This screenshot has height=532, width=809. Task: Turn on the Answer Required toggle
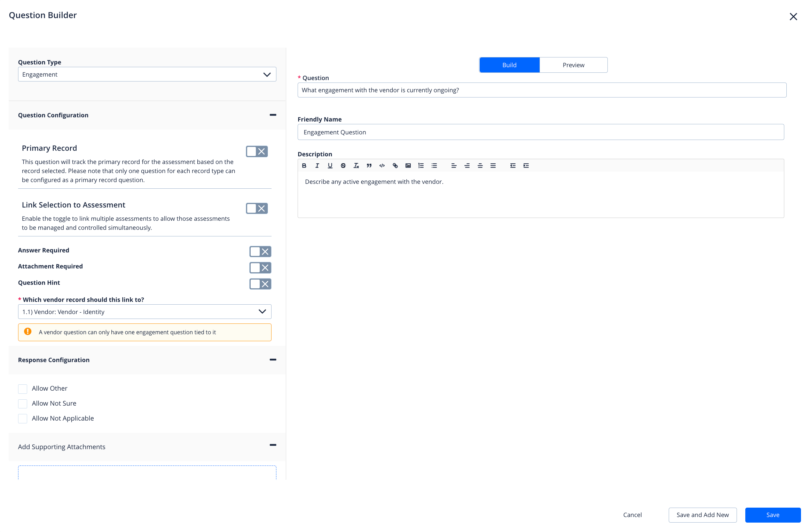260,251
